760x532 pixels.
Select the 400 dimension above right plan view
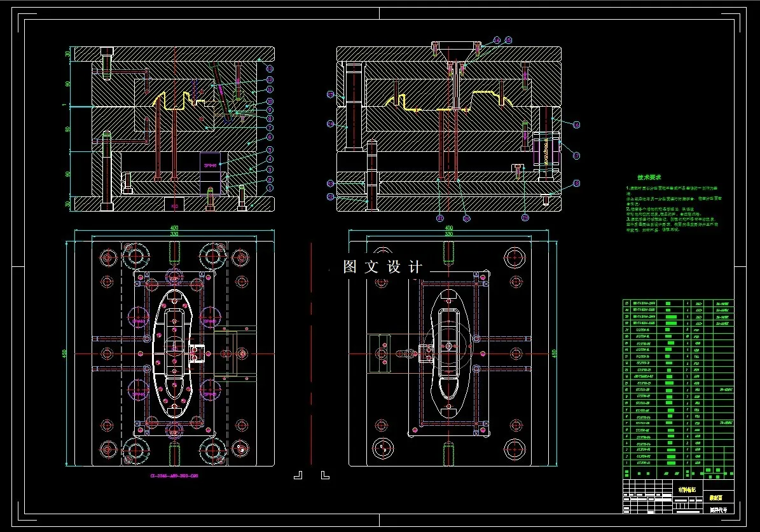click(x=449, y=228)
